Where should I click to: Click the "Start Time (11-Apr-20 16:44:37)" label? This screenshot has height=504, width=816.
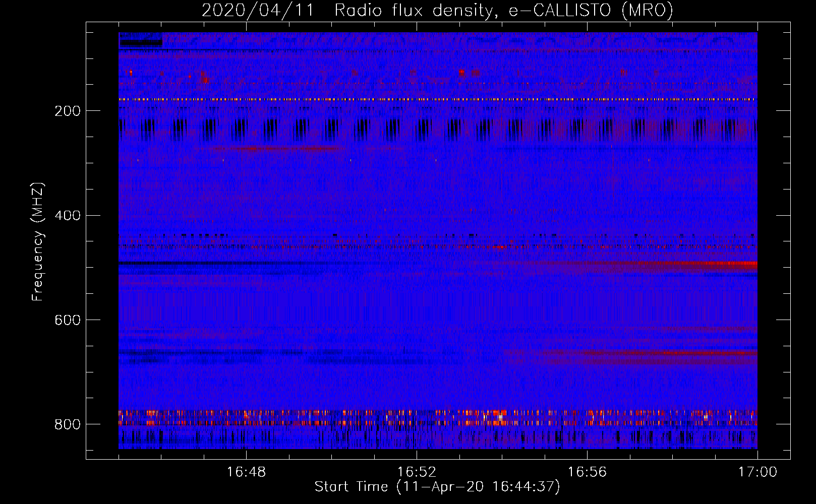[437, 487]
